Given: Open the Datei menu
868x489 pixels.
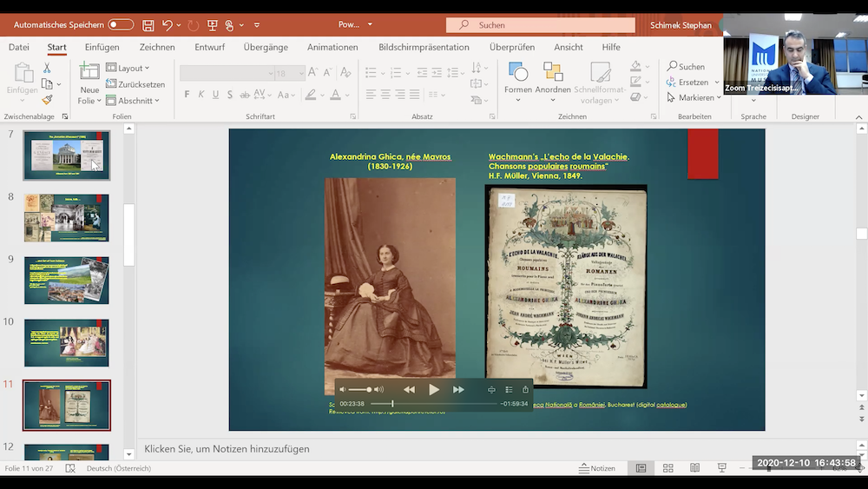Looking at the screenshot, I should (19, 47).
